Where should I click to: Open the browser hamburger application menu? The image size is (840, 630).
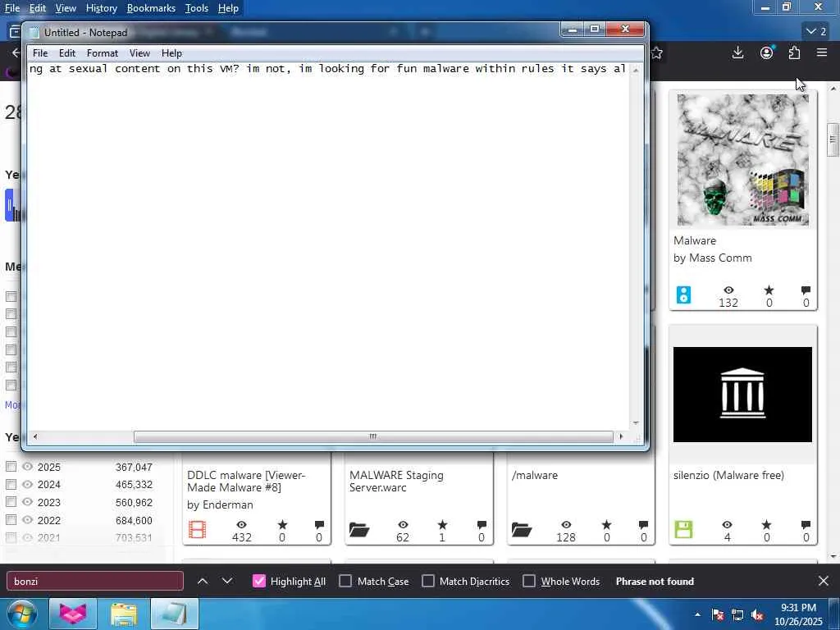822,52
